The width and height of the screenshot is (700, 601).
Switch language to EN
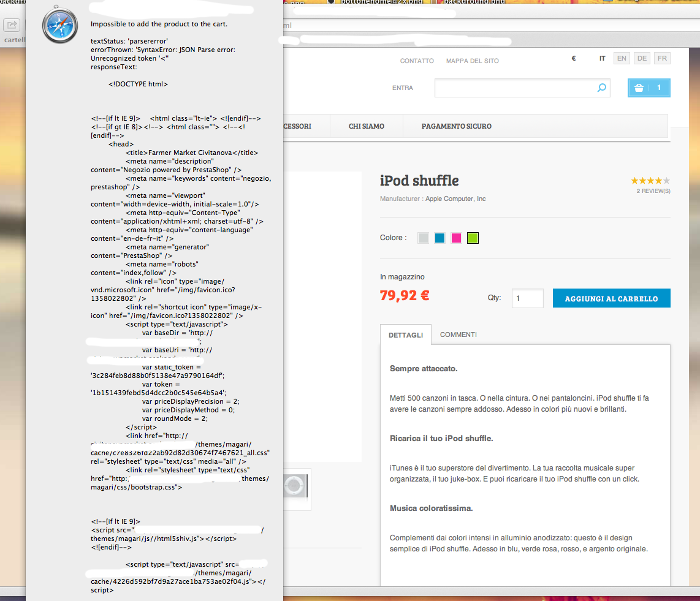(x=622, y=58)
